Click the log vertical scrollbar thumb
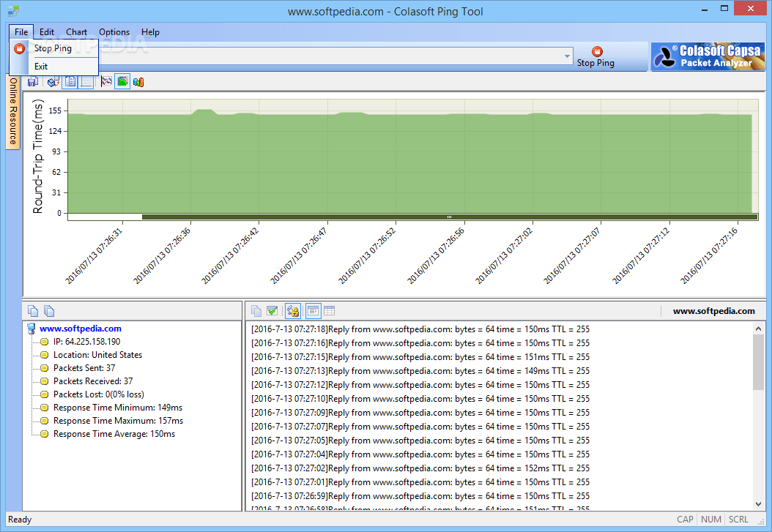 758,362
